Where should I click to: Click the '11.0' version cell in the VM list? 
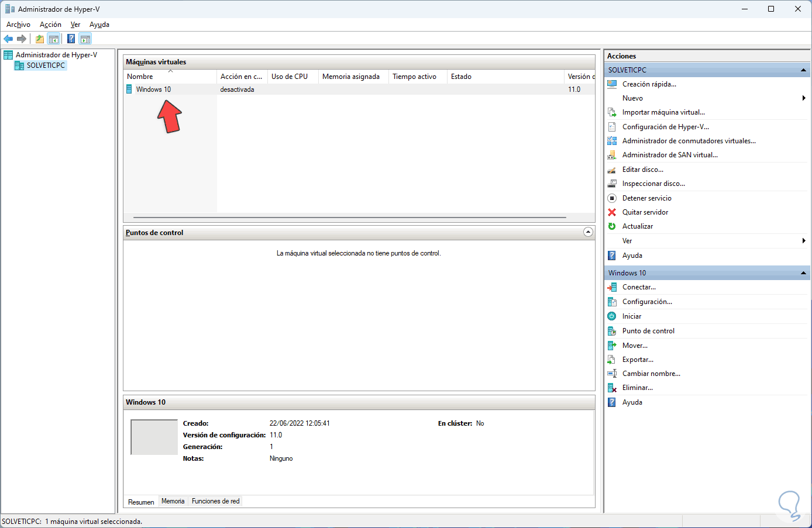(574, 89)
